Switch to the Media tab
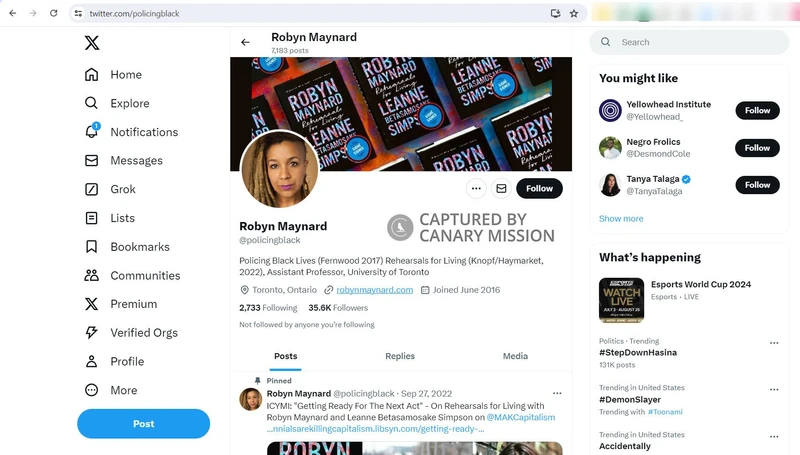 [515, 356]
